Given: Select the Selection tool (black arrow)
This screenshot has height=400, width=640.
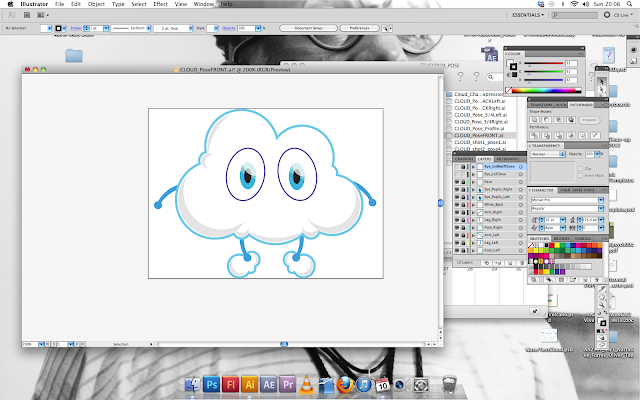Looking at the screenshot, I should click(x=601, y=82).
